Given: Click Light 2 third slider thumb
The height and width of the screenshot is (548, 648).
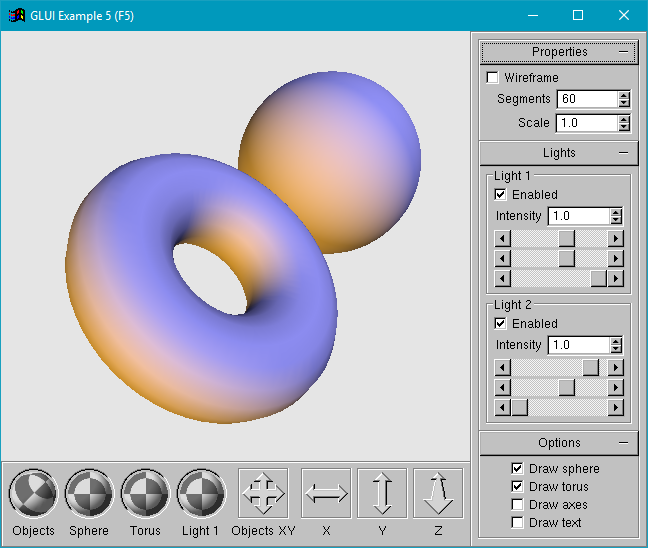Looking at the screenshot, I should (x=519, y=408).
